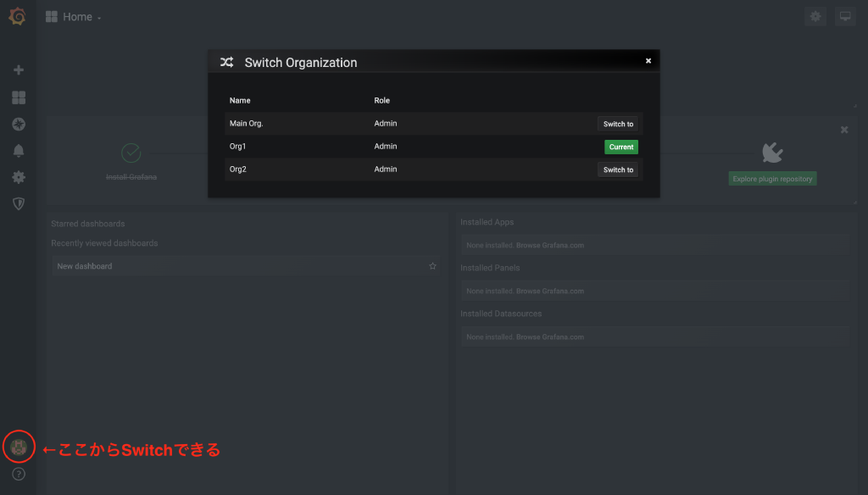Open the Help question mark icon
Screen dimensions: 868x495
[x=19, y=474]
